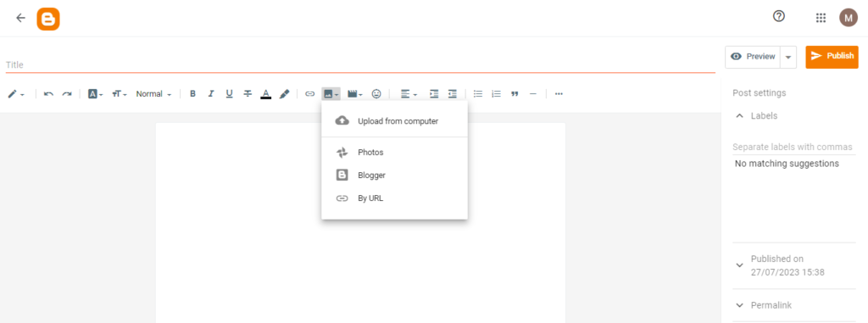Open the font size dropdown
The height and width of the screenshot is (323, 868).
pyautogui.click(x=120, y=94)
